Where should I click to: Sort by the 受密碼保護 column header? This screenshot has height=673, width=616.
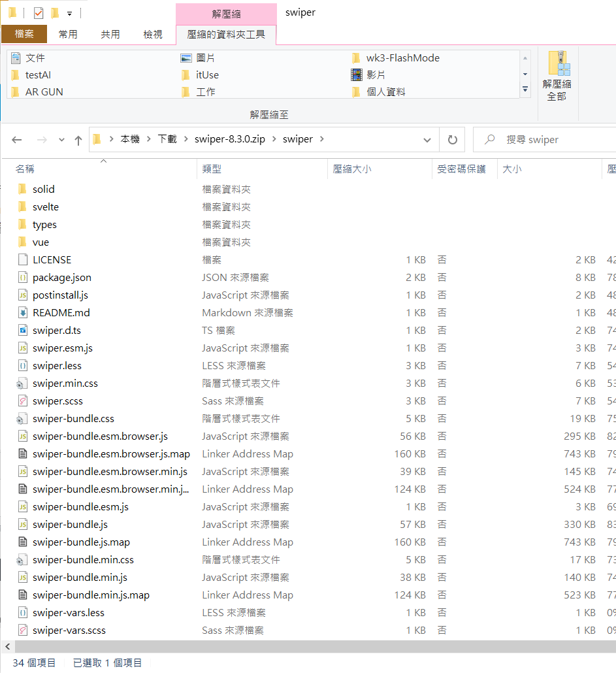click(x=462, y=169)
